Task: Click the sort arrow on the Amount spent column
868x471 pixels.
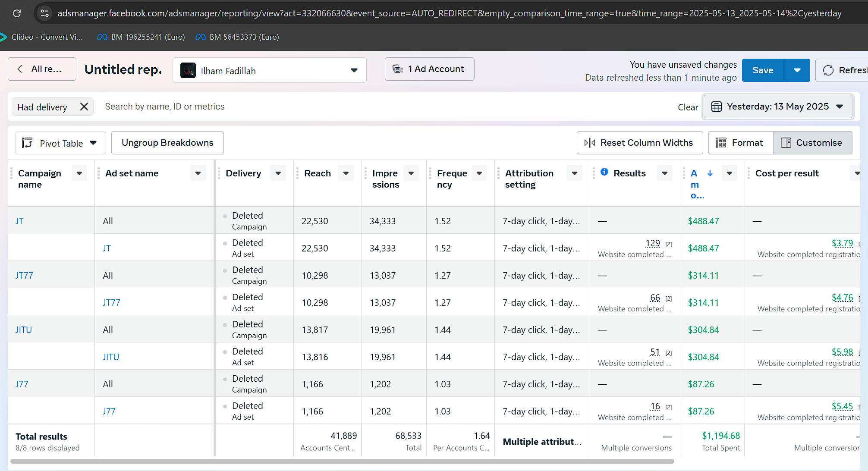Action: tap(710, 173)
